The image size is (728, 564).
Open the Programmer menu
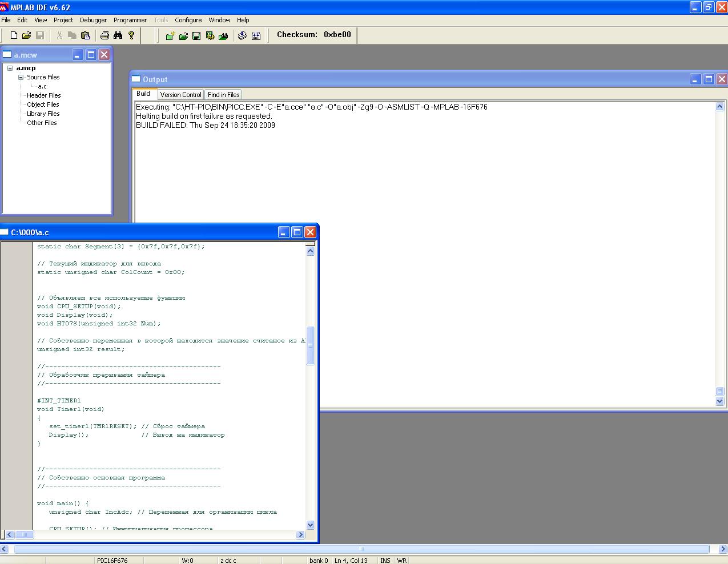130,20
